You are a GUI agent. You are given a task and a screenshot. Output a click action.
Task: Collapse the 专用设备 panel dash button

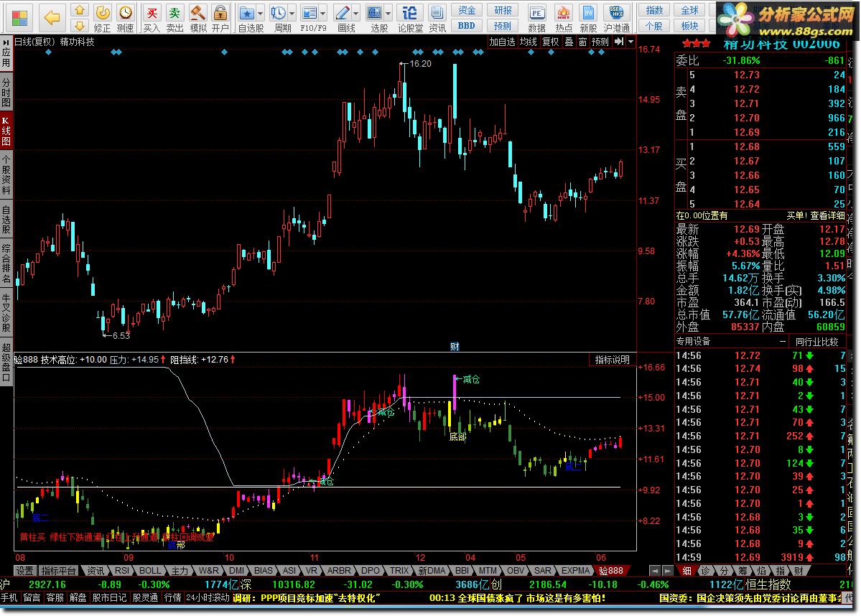783,342
